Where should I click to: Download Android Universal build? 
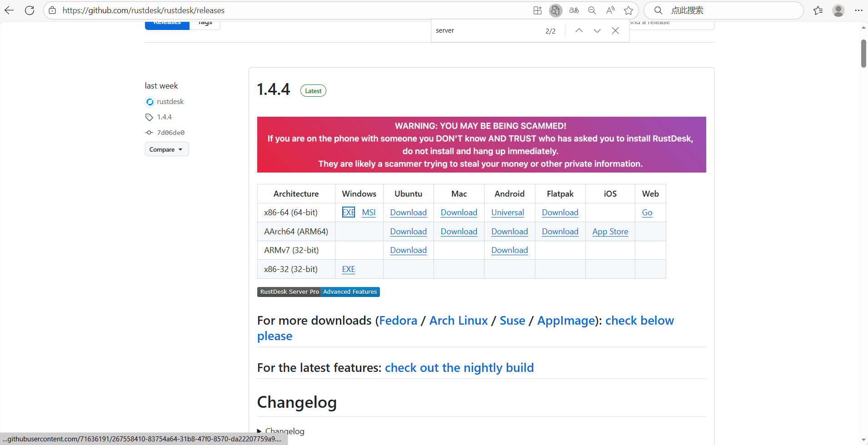(508, 213)
